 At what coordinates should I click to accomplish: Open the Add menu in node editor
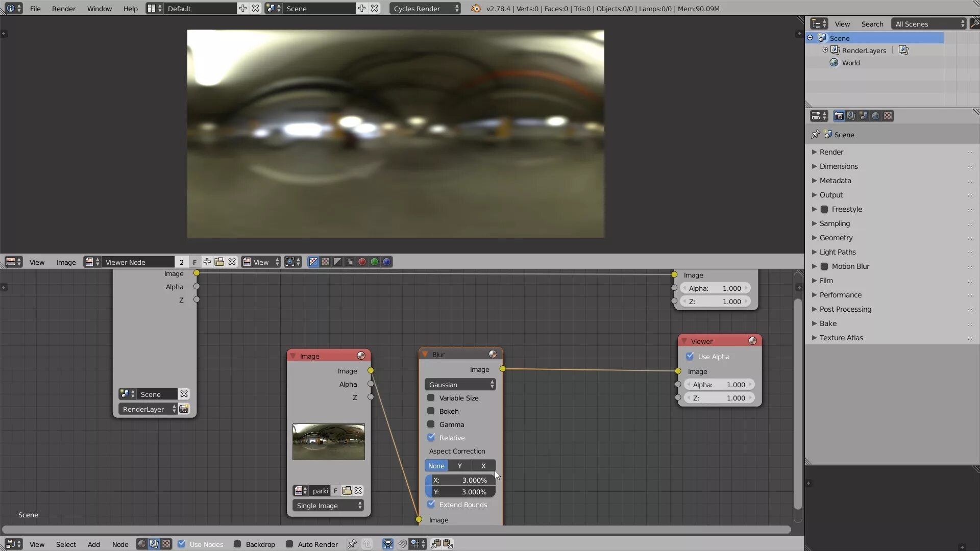(93, 544)
